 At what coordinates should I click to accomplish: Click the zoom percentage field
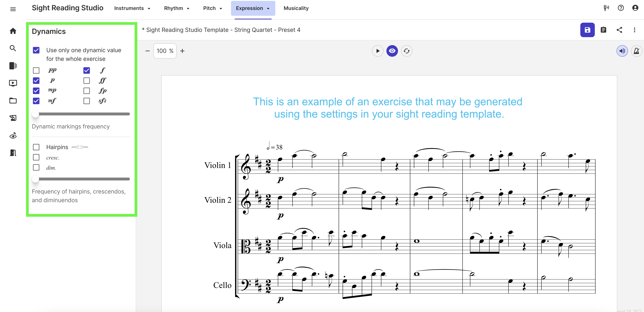point(165,51)
